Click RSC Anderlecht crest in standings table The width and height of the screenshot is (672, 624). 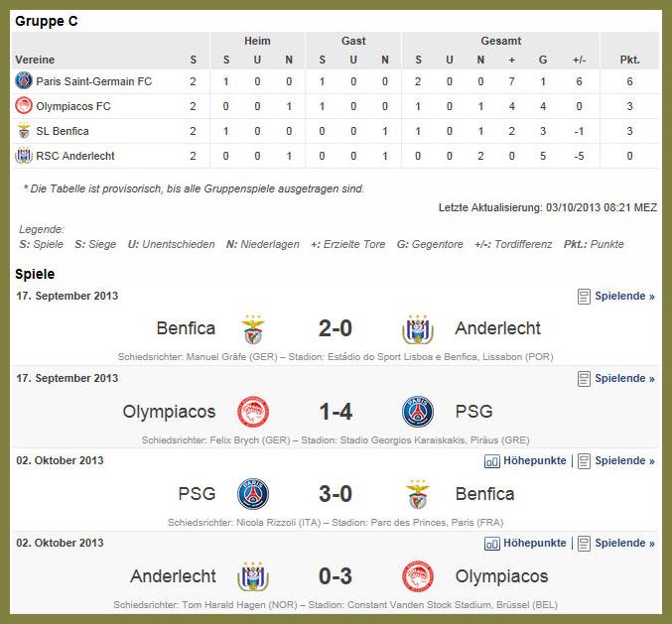coord(24,156)
